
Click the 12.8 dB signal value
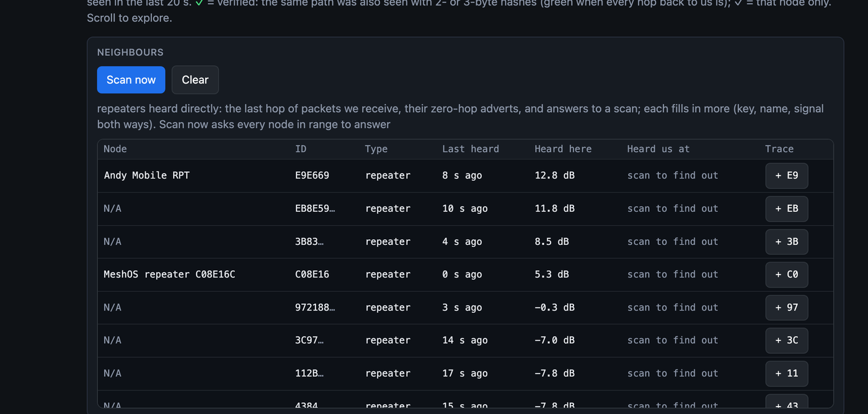point(554,175)
